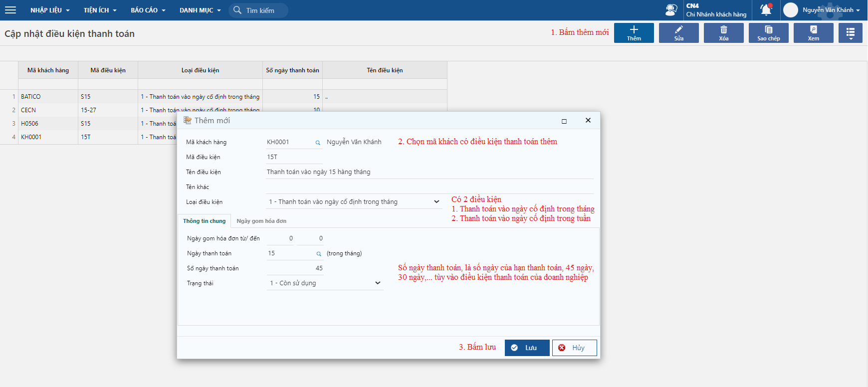The height and width of the screenshot is (387, 868).
Task: Click the Lưu button to save
Action: 527,348
